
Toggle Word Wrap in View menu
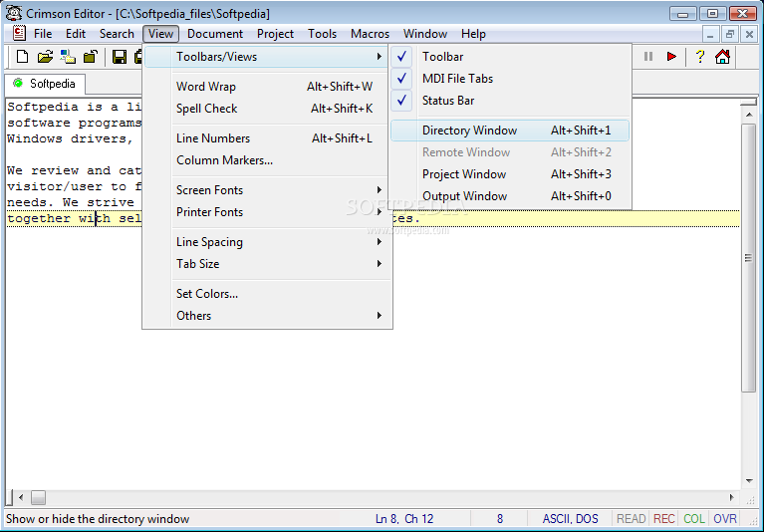click(x=268, y=87)
